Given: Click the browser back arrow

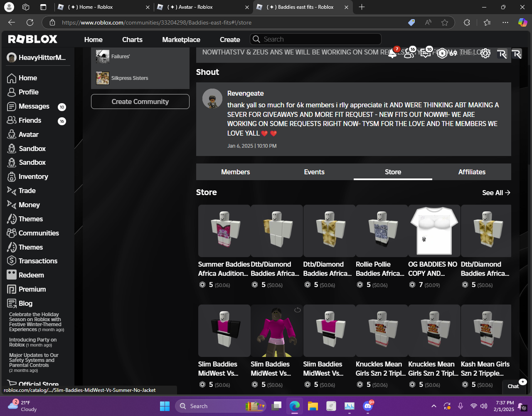Looking at the screenshot, I should click(x=12, y=22).
